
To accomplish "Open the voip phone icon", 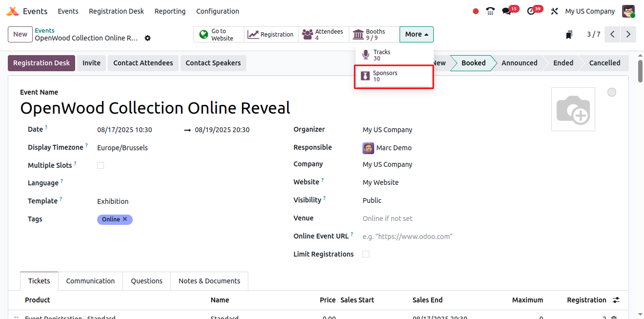I will (490, 11).
